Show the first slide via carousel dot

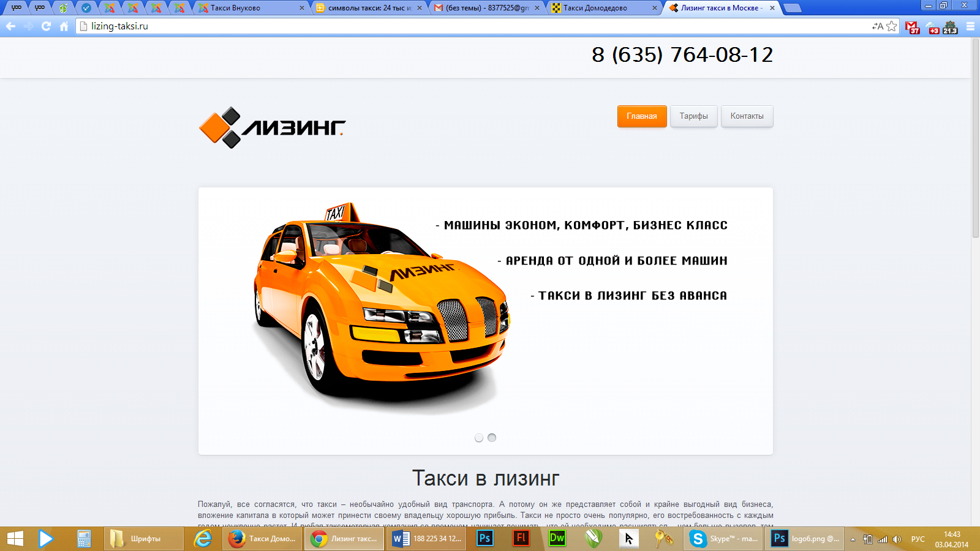click(x=479, y=438)
